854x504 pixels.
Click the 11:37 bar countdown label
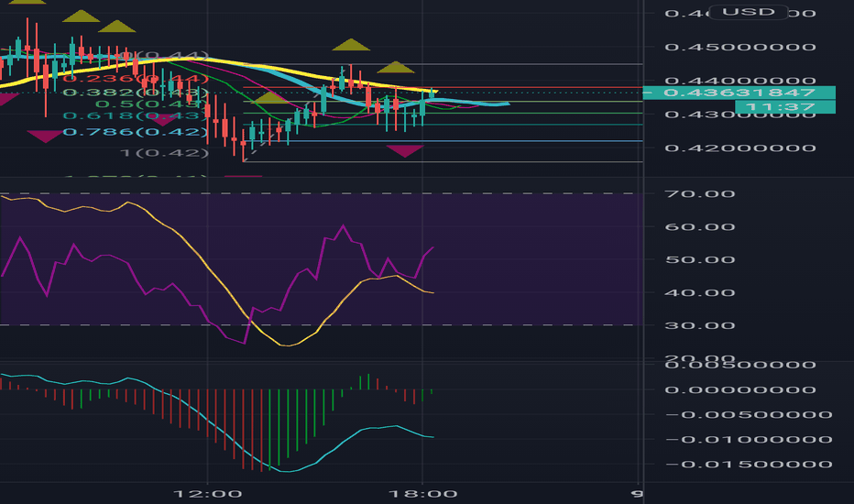[x=785, y=107]
